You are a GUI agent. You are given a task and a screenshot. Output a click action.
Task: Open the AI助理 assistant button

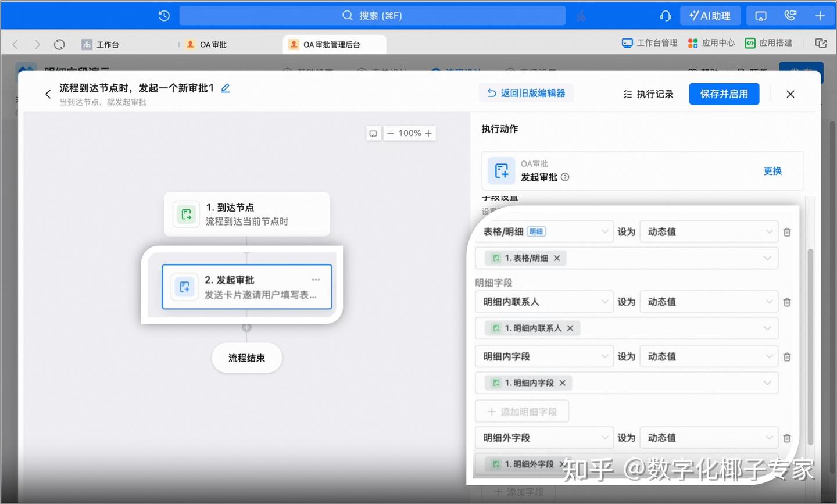tap(710, 16)
